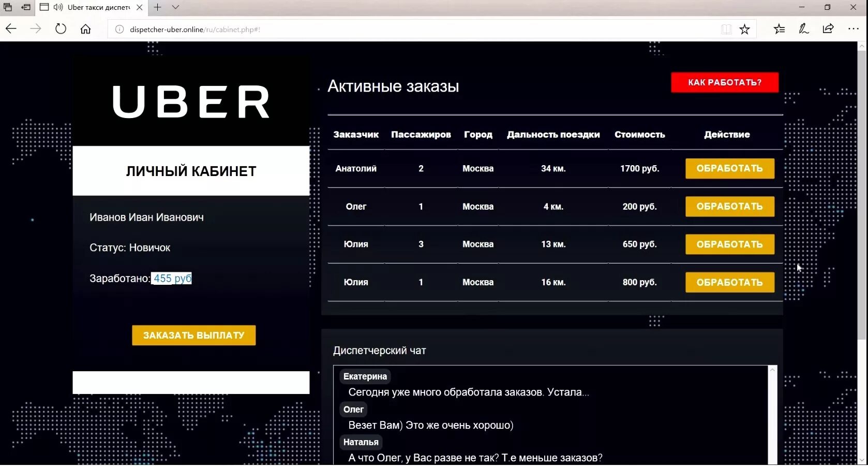Share the current page

[x=829, y=29]
